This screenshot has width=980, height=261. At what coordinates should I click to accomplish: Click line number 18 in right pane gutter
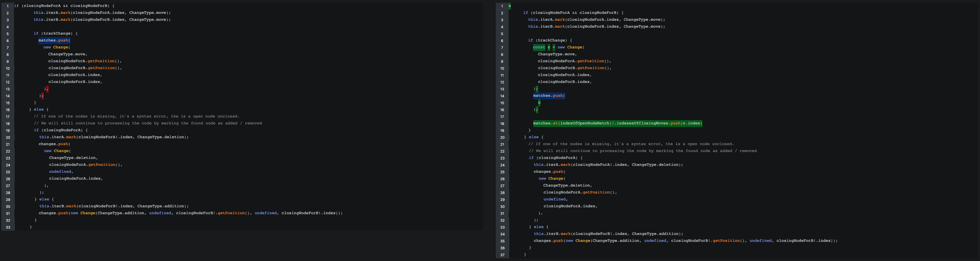(502, 123)
